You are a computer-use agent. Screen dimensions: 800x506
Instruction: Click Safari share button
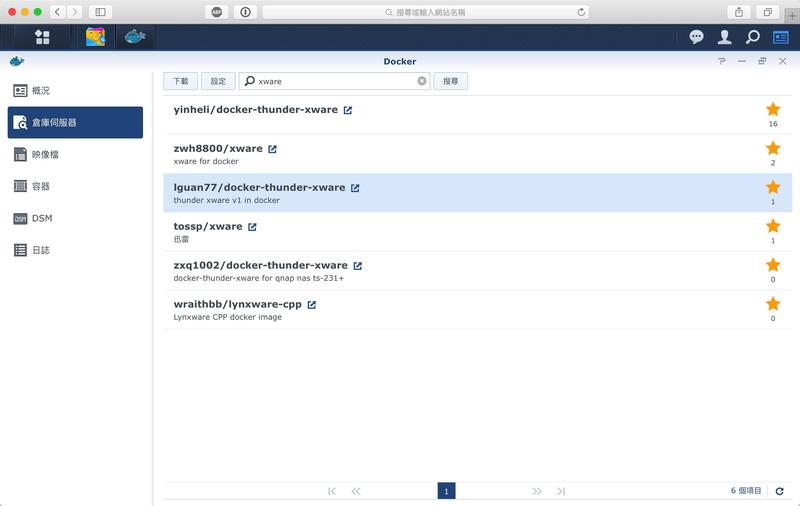point(739,12)
